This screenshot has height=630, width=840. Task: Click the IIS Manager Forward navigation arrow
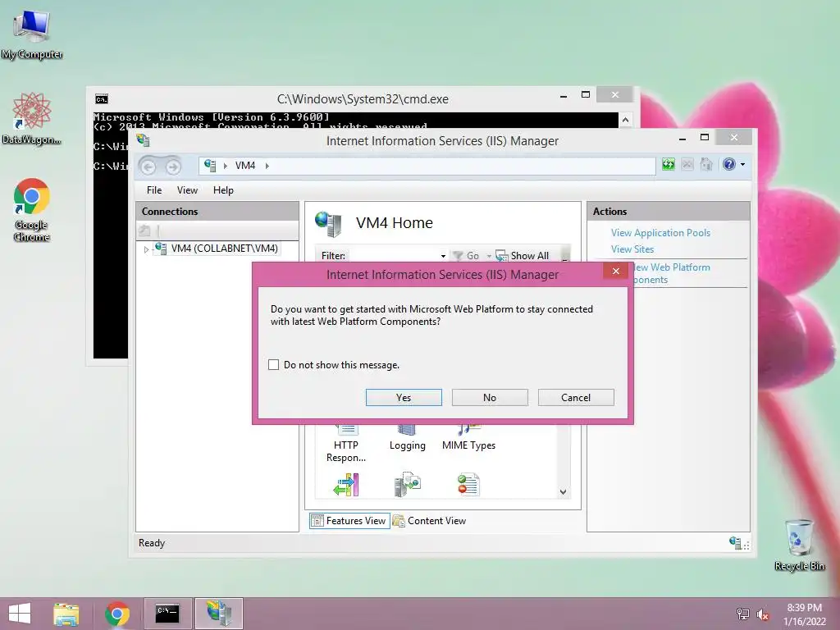[x=172, y=167]
